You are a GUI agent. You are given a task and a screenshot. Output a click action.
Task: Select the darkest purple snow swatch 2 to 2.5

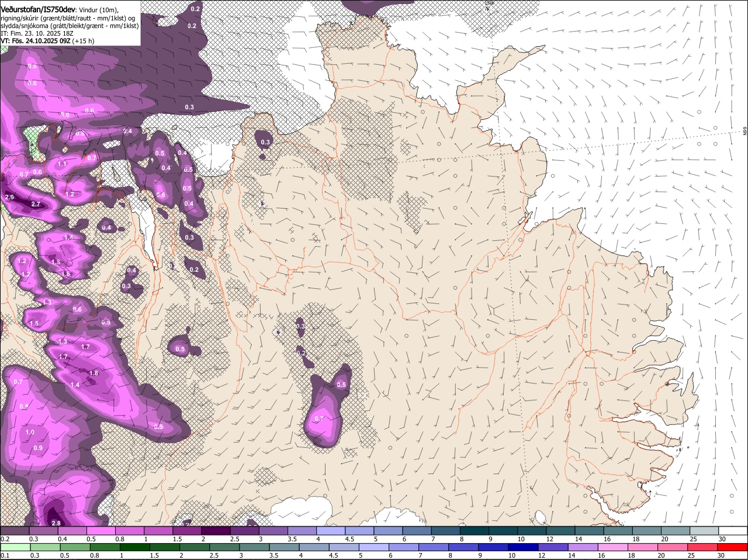coord(215,530)
